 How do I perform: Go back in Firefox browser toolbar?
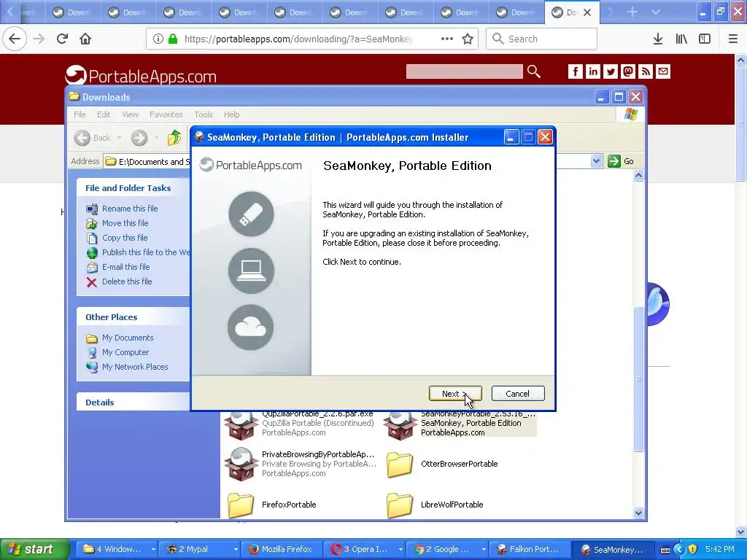coord(15,39)
